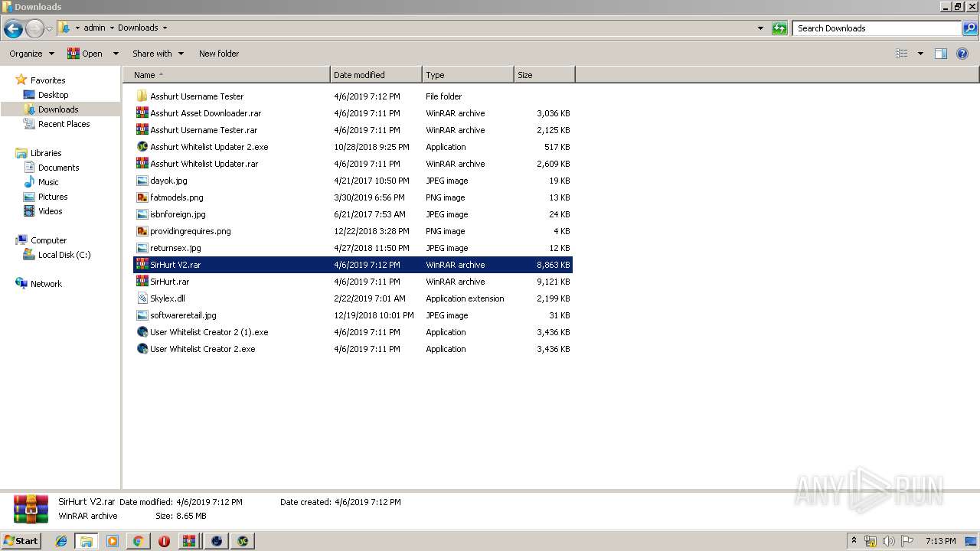Sort by Type column header
980x551 pixels.
coord(468,75)
